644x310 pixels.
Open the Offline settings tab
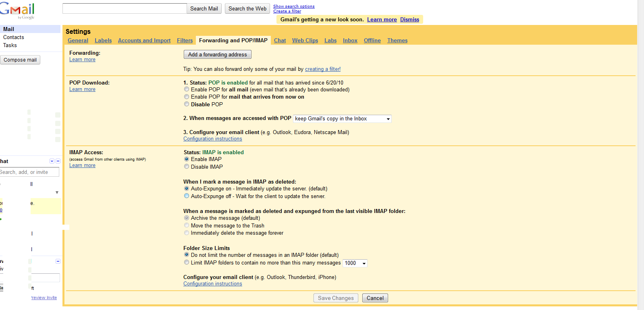coord(372,40)
